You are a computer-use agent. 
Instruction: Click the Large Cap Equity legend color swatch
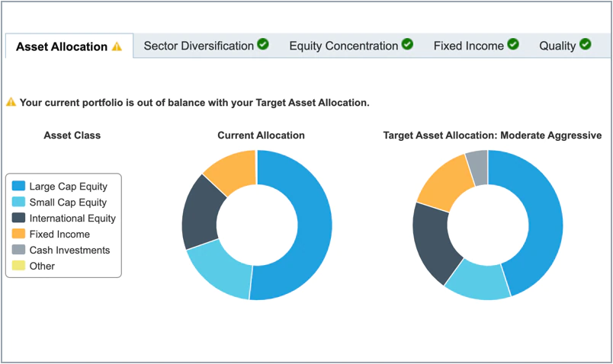pyautogui.click(x=19, y=187)
